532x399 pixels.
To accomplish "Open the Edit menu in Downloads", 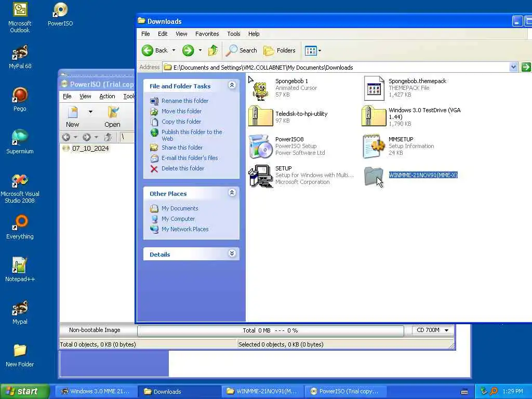I will point(163,34).
